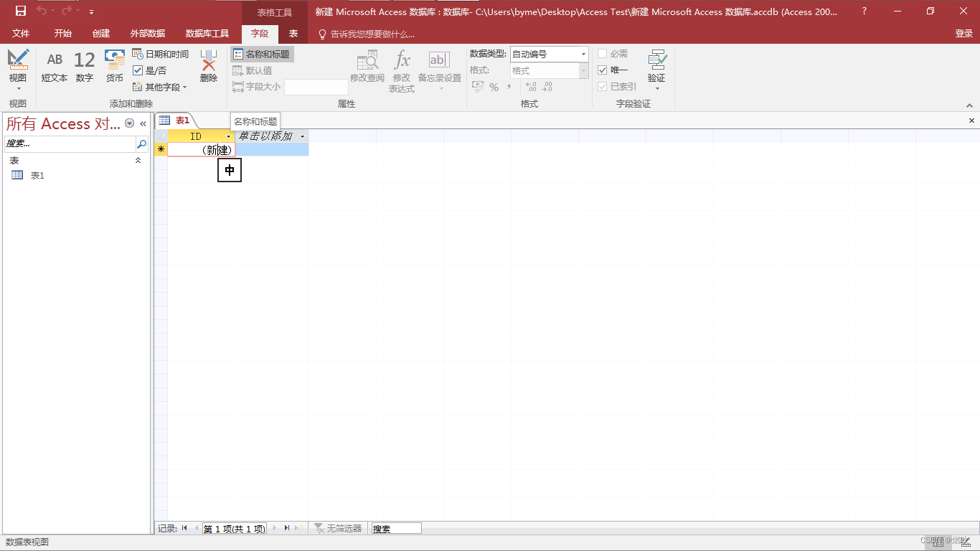Click the percent format icon

pos(494,87)
